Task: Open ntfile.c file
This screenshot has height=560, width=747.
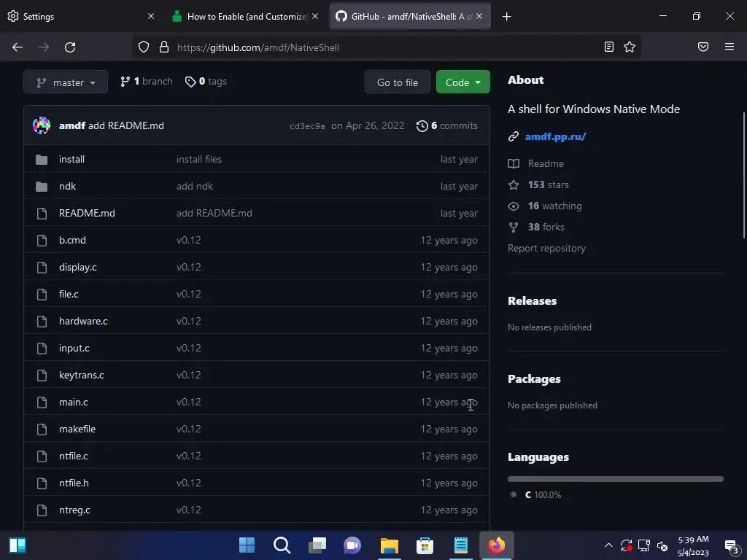Action: click(x=74, y=456)
